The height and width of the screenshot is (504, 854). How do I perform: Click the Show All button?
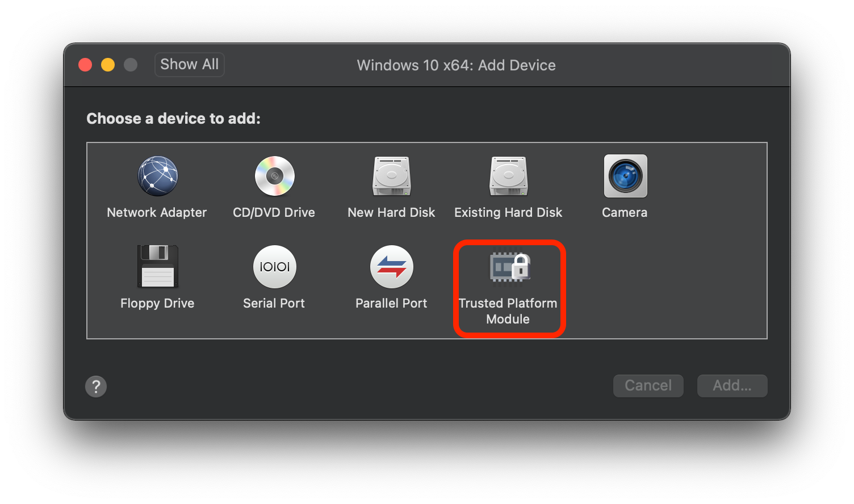coord(190,64)
